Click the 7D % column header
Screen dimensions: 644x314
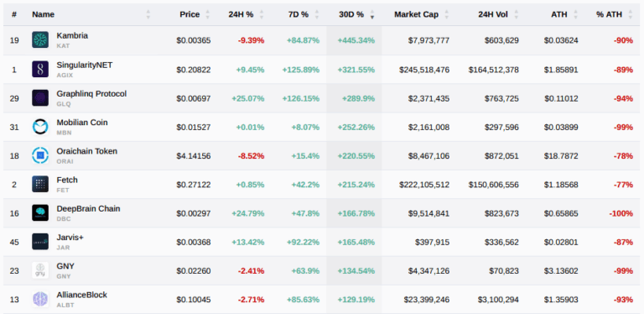299,14
